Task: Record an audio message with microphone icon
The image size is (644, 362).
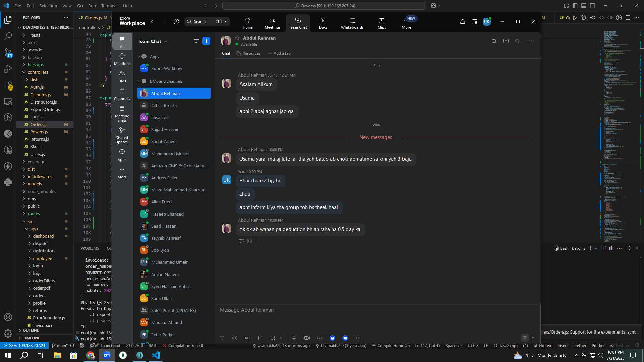Action: click(294, 338)
